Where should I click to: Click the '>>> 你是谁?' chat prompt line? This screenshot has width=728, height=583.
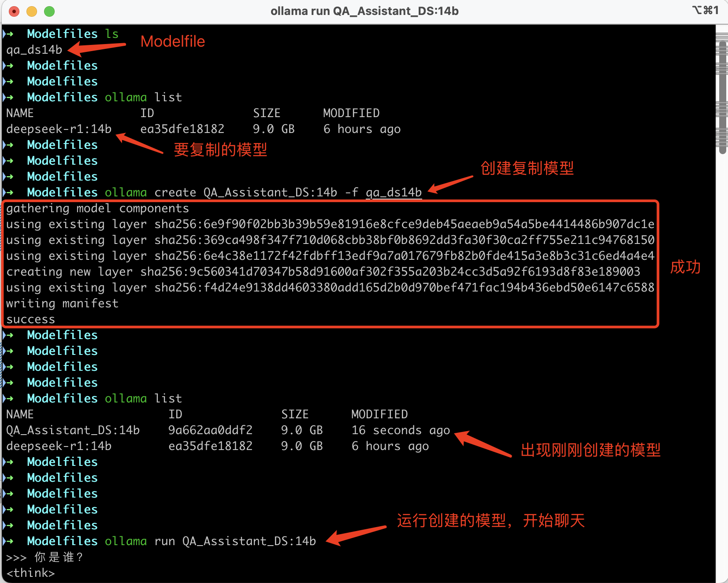click(45, 557)
